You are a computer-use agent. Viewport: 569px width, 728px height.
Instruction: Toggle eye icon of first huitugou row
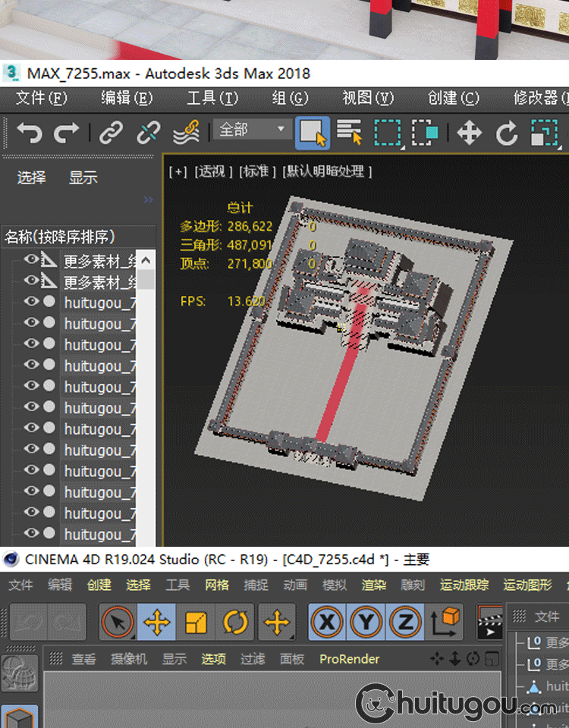[31, 301]
